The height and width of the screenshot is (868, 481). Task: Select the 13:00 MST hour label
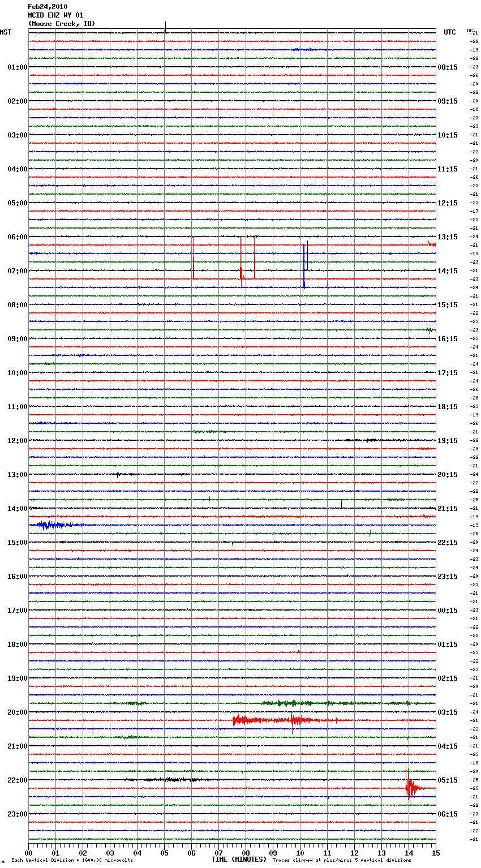(18, 475)
